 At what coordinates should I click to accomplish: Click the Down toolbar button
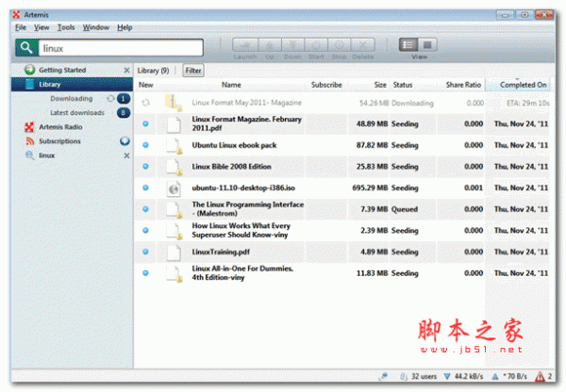click(x=292, y=45)
